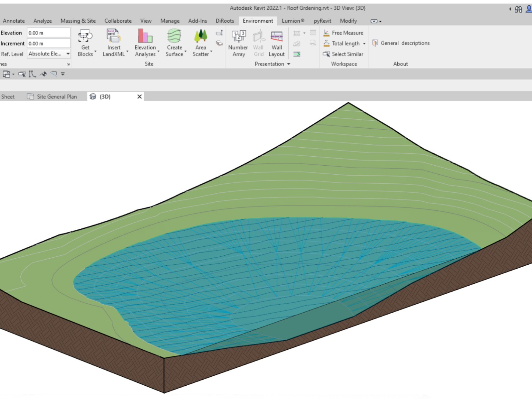Screen dimensions: 532x399
Task: Click the Elevation input field
Action: click(49, 33)
